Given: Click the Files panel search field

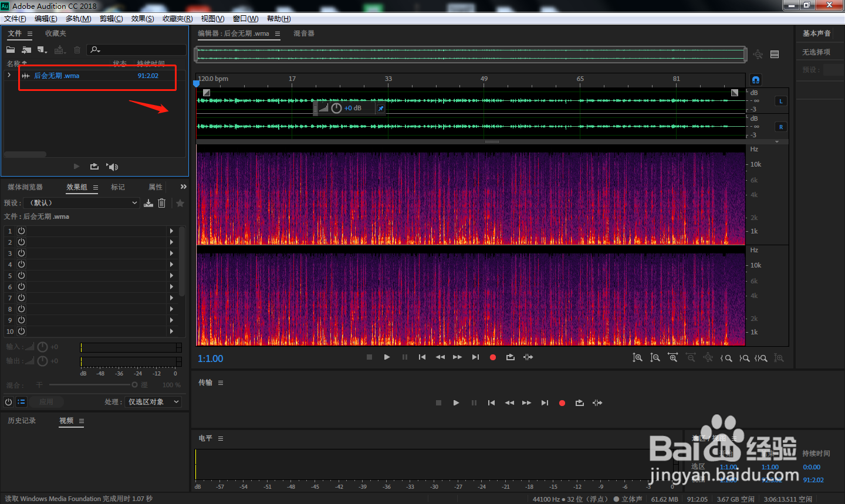Looking at the screenshot, I should point(137,50).
